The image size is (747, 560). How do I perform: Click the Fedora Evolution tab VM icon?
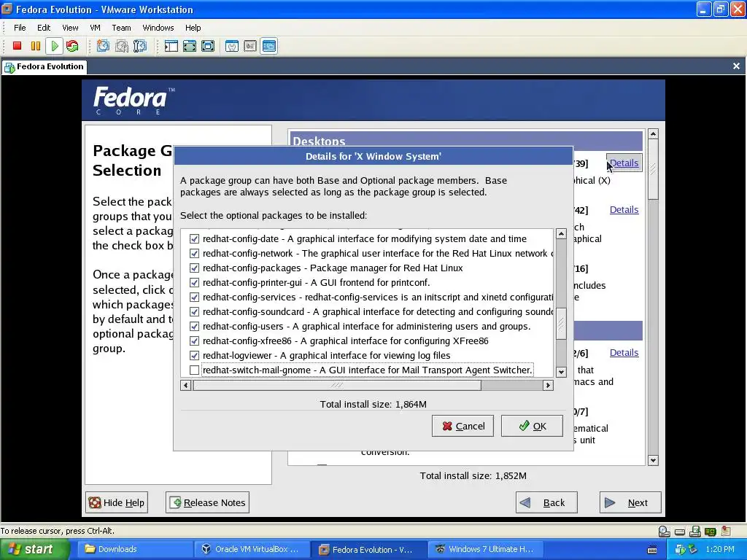point(9,67)
